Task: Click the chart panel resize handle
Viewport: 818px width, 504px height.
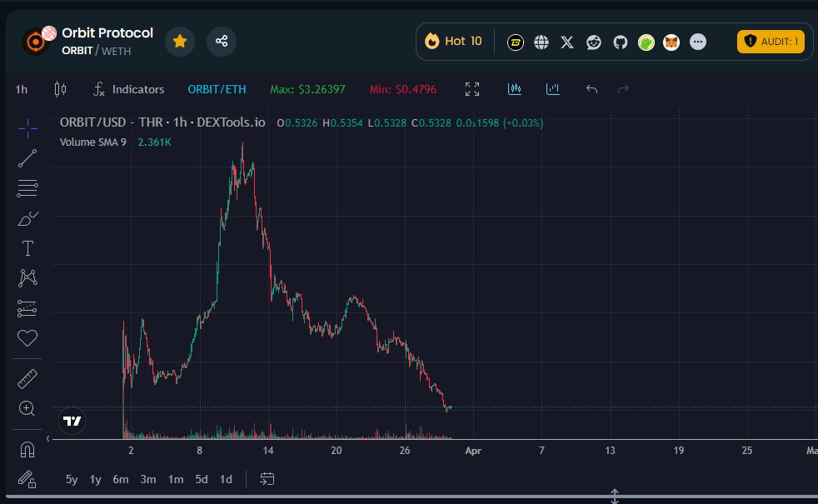Action: 615,496
